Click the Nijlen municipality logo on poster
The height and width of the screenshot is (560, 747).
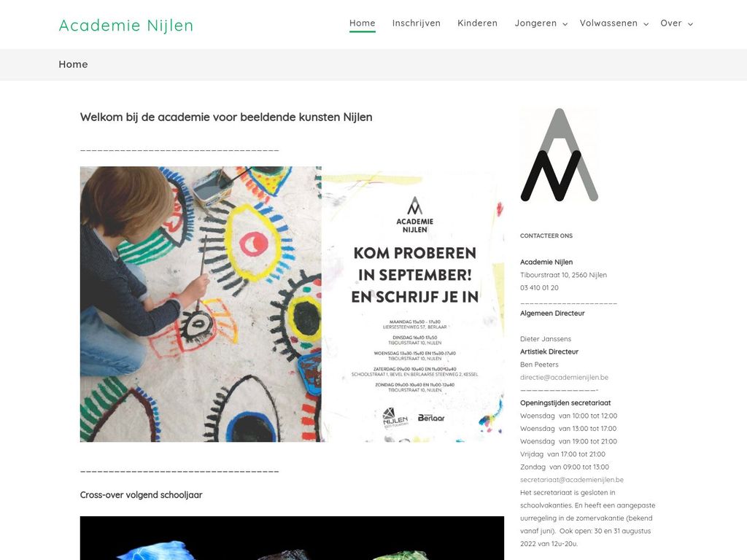pyautogui.click(x=395, y=418)
